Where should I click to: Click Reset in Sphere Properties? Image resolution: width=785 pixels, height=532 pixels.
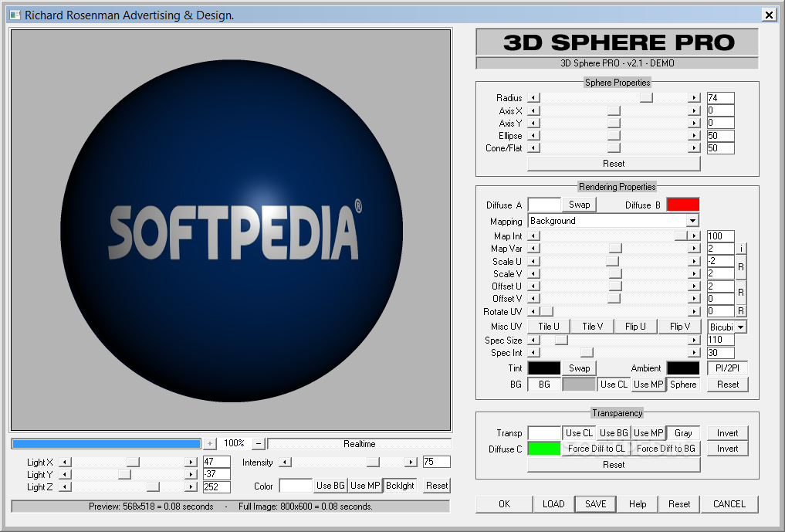coord(614,164)
